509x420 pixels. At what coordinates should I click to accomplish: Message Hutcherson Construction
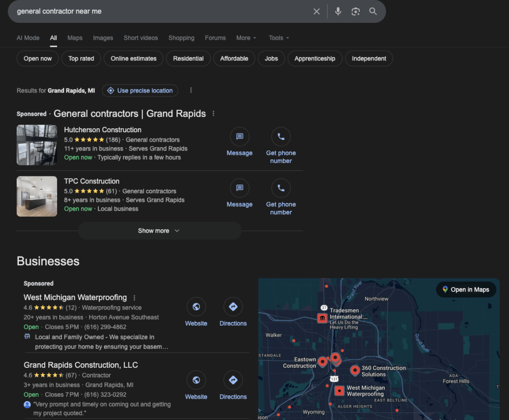click(x=240, y=137)
